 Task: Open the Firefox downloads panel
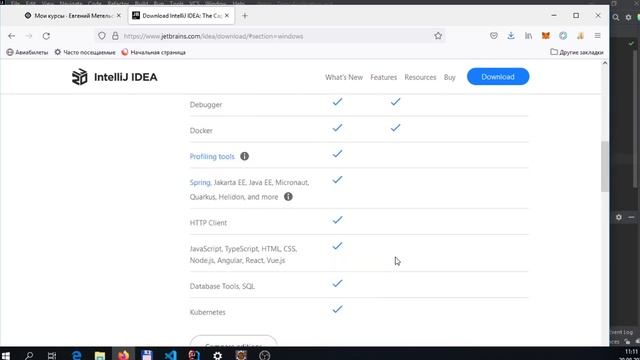click(511, 36)
